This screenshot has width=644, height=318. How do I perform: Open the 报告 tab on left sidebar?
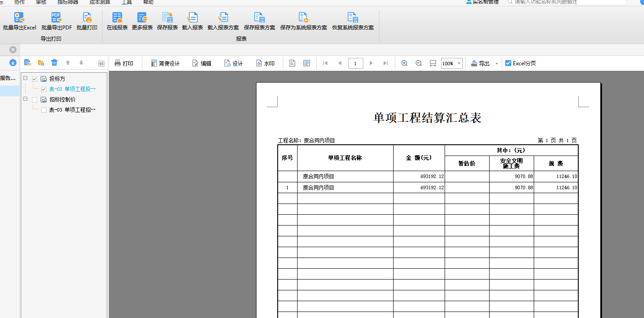pyautogui.click(x=8, y=78)
